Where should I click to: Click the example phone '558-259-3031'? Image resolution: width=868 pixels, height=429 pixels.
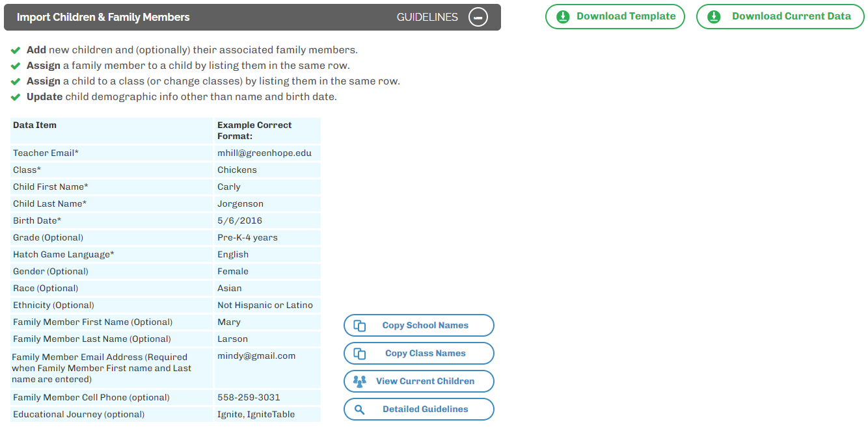(249, 397)
